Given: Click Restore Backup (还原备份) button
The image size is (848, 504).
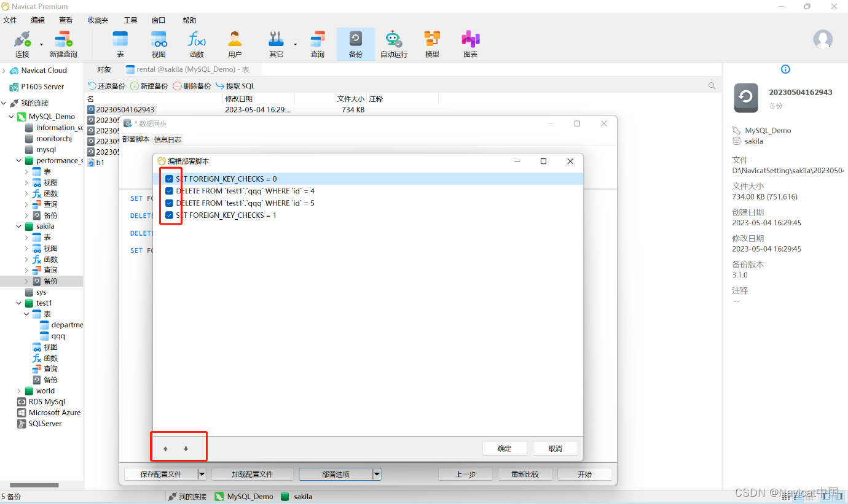Looking at the screenshot, I should click(107, 86).
